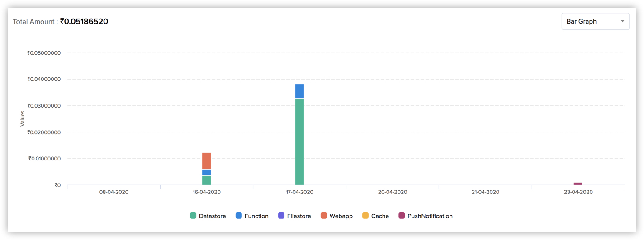Select the blue Function segment for 16-04-2020
Viewport: 644px width, 240px height.
tap(206, 173)
